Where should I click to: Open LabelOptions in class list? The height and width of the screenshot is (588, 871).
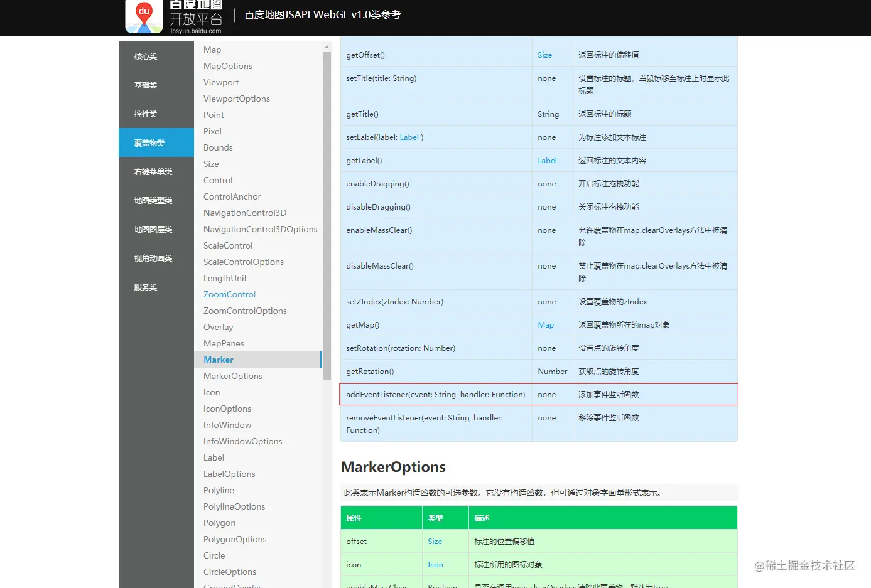(x=229, y=474)
